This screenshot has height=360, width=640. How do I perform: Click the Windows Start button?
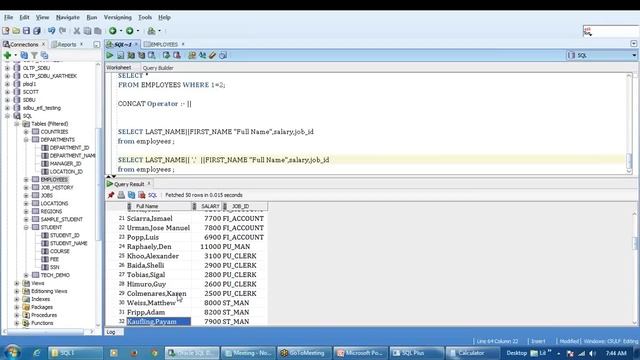pos(12,352)
